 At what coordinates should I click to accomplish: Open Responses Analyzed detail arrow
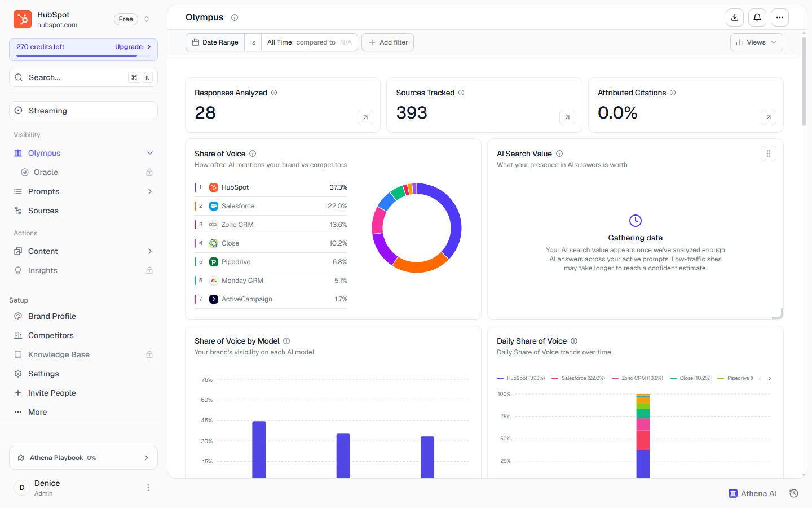coord(365,117)
